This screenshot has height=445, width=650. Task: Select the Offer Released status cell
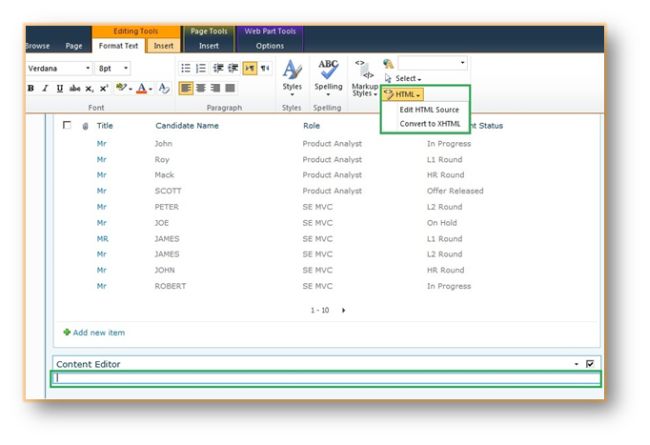point(455,191)
